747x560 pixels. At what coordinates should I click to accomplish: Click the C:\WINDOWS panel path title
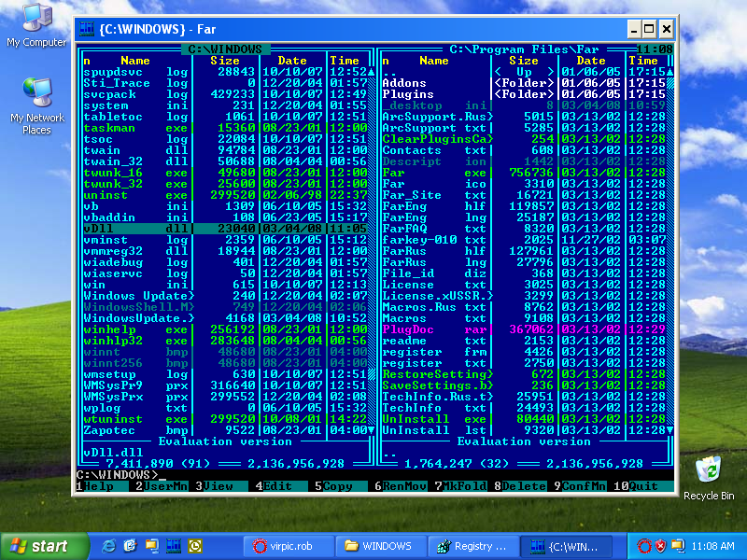[x=225, y=49]
